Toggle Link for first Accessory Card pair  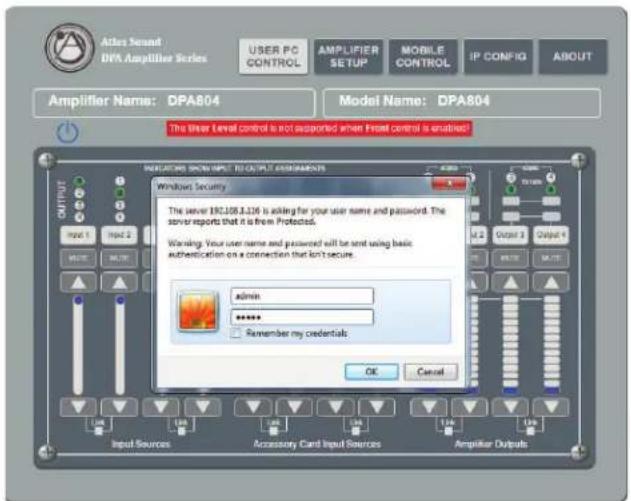(274, 431)
